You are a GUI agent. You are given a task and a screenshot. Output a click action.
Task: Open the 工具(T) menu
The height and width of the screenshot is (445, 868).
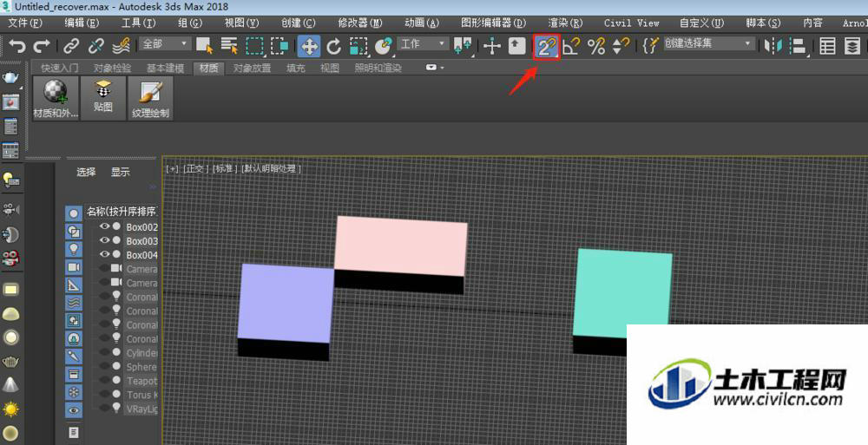pyautogui.click(x=138, y=23)
